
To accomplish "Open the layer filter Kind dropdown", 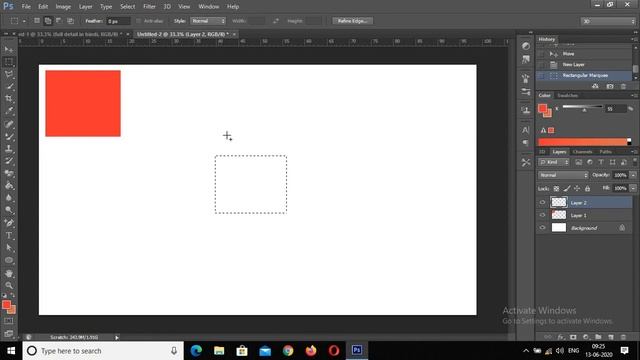I will pos(554,162).
